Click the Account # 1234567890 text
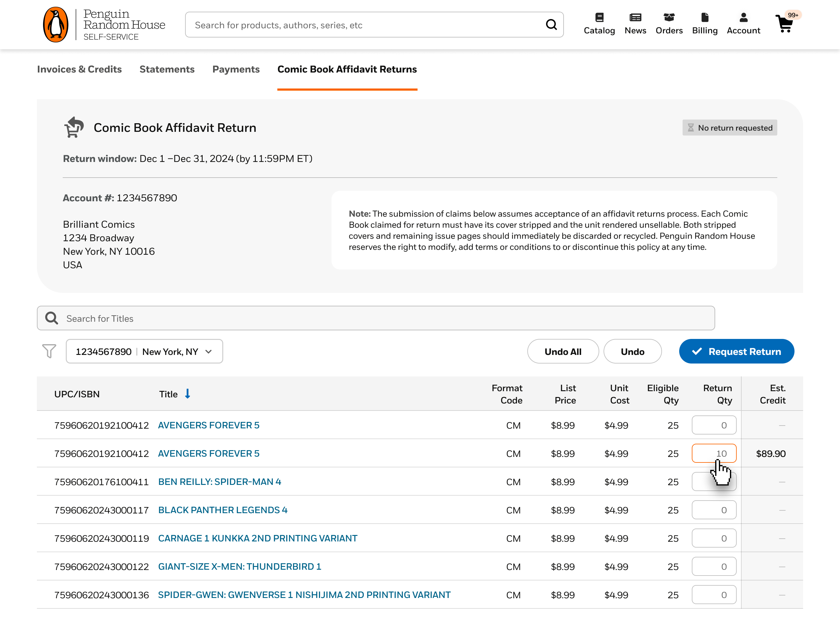The width and height of the screenshot is (840, 633). coord(120,198)
